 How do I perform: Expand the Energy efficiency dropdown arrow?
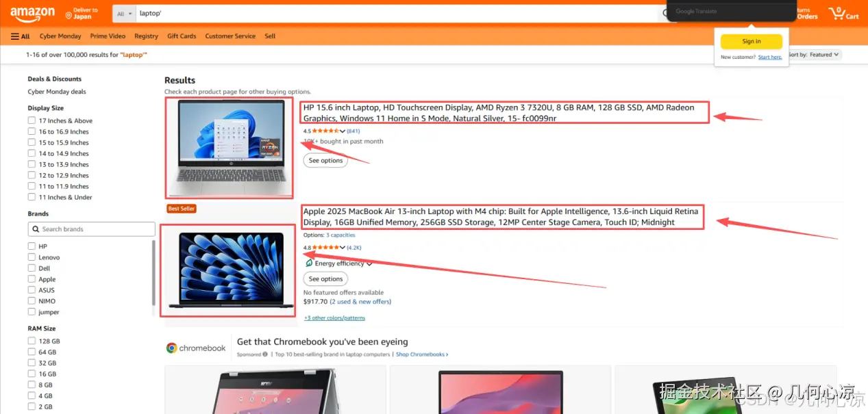point(369,263)
